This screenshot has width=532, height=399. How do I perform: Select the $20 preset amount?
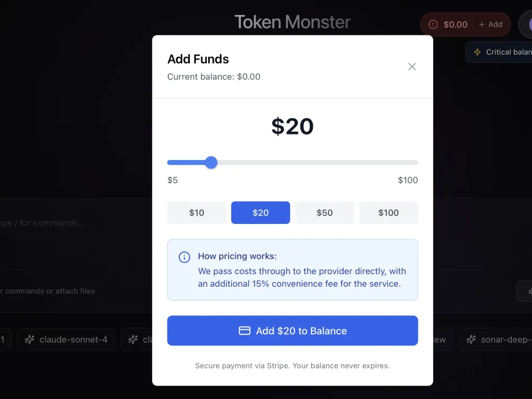(261, 212)
